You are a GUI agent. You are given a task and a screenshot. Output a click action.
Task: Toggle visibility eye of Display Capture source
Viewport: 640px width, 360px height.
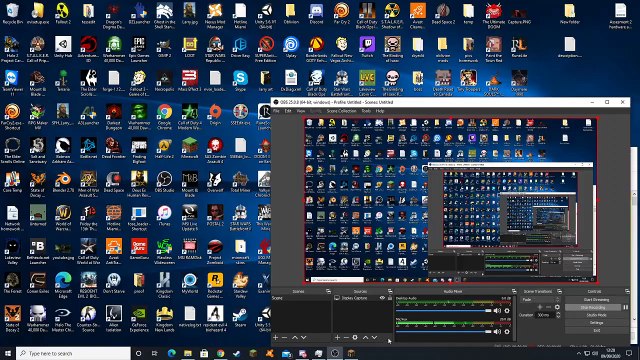tap(382, 298)
